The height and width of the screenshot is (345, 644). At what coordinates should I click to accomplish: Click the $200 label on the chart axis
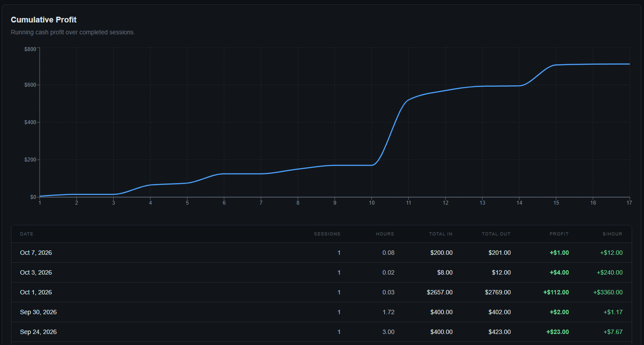[30, 160]
